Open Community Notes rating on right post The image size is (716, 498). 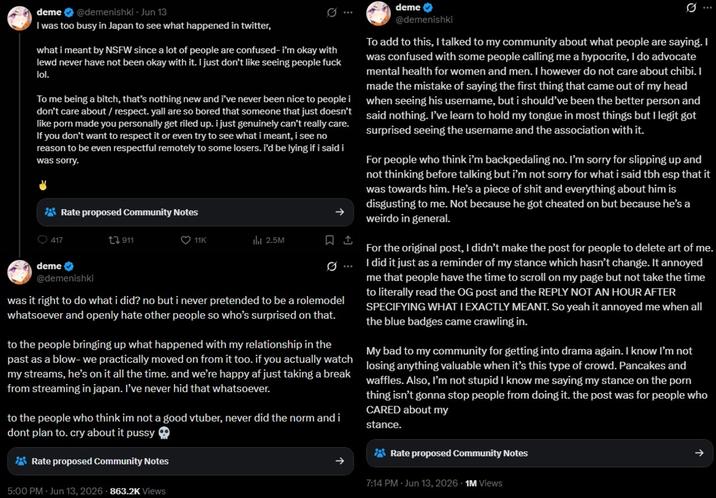pyautogui.click(x=539, y=453)
